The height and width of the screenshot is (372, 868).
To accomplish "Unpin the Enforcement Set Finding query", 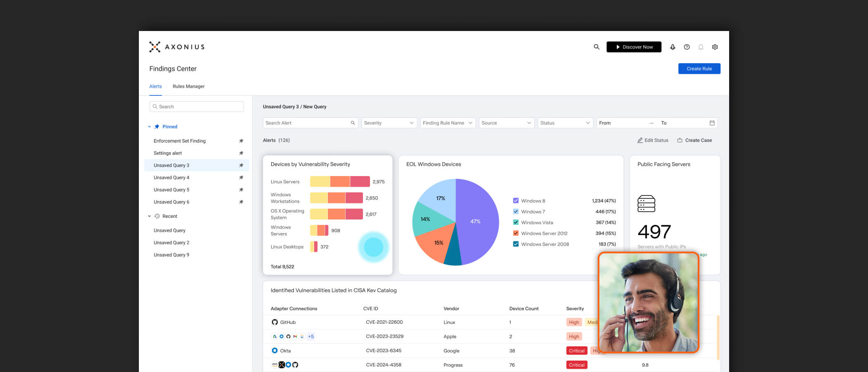I will click(x=241, y=141).
